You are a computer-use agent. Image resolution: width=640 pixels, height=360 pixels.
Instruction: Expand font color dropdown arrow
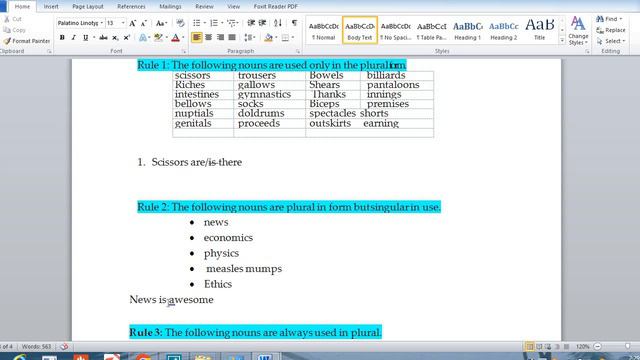click(x=183, y=38)
